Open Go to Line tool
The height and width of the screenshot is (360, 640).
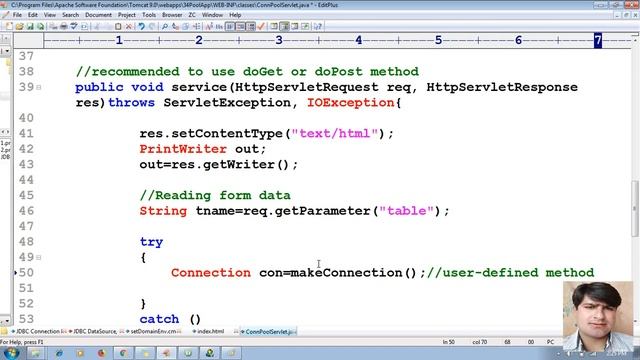(196, 26)
